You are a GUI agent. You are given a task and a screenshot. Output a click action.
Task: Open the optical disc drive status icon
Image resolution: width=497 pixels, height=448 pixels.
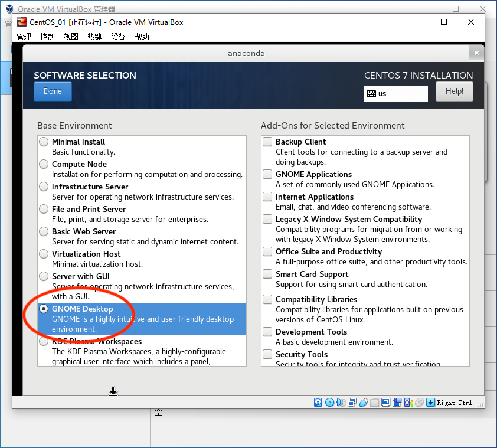pos(329,403)
